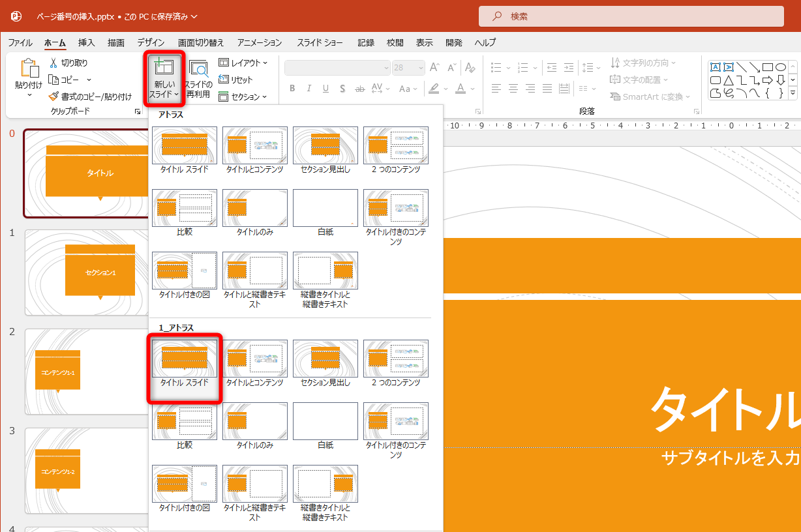Toggle strikethrough formatting
Screen dimensions: 801x532
coord(359,88)
